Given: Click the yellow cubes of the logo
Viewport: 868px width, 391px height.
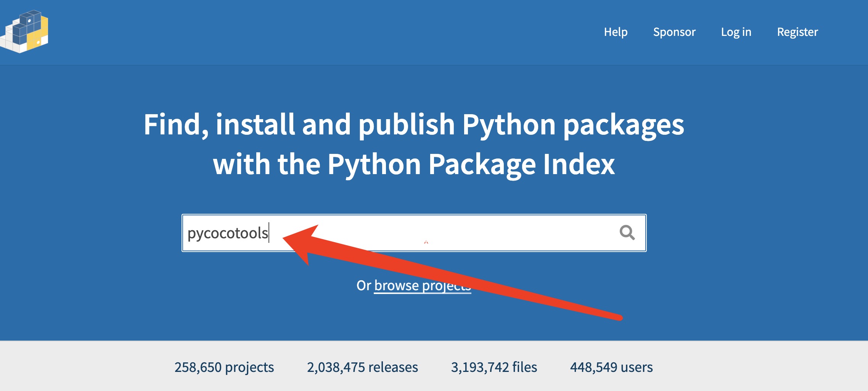Looking at the screenshot, I should coord(39,35).
